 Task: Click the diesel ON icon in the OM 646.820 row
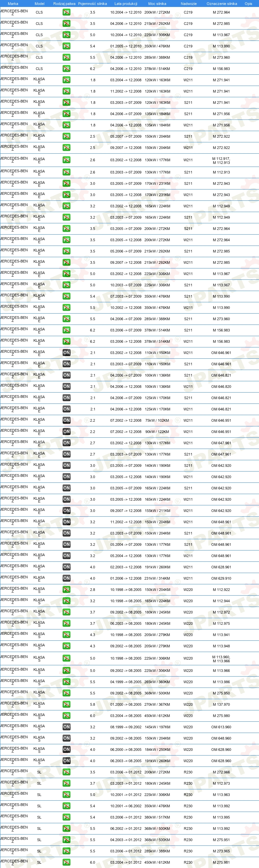point(67,387)
